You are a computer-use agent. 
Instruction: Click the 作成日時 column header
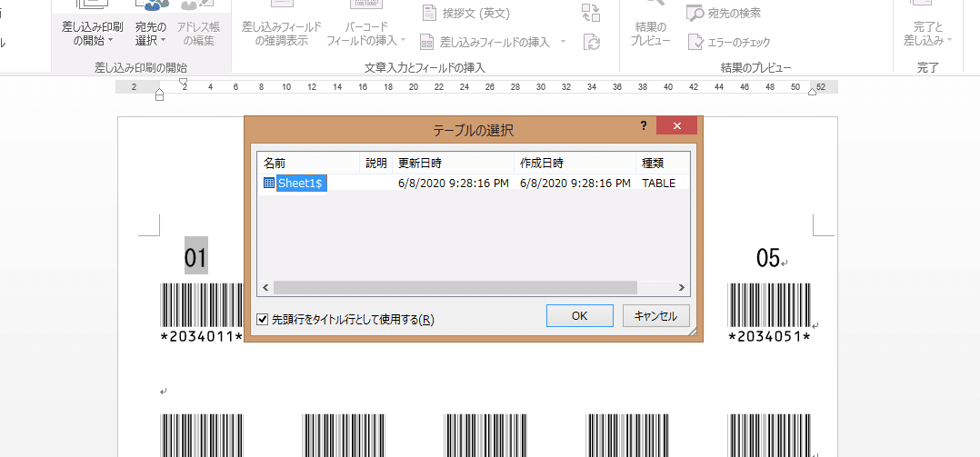click(x=575, y=164)
